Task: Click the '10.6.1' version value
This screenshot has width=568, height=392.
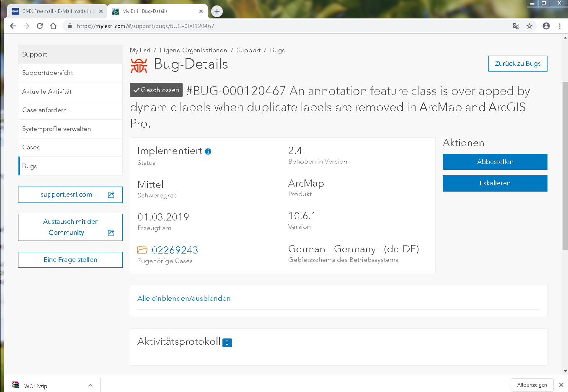Action: point(302,216)
